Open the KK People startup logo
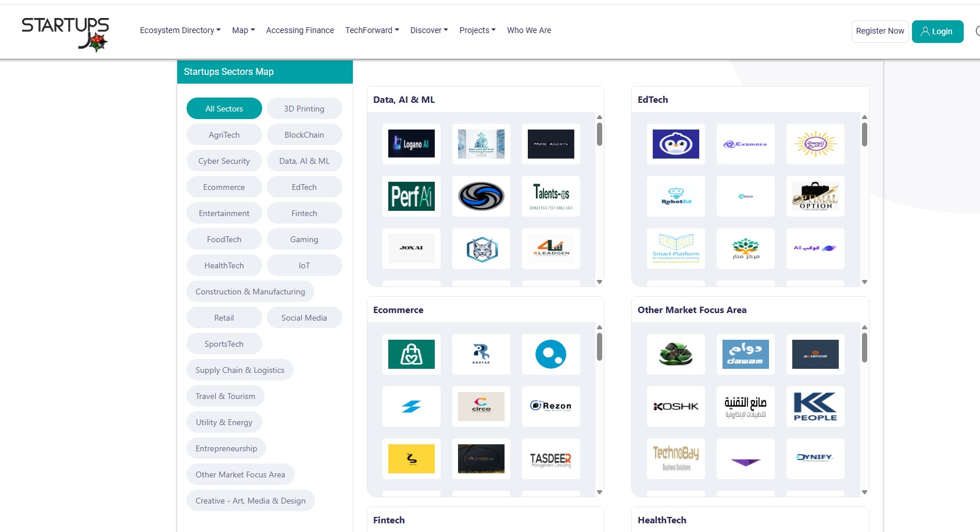The image size is (980, 532). click(x=816, y=407)
